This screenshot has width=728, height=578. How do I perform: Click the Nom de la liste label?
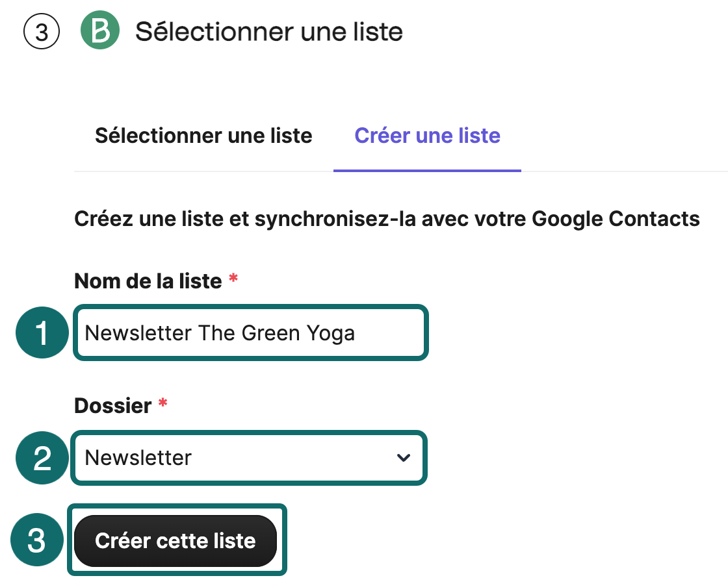148,281
